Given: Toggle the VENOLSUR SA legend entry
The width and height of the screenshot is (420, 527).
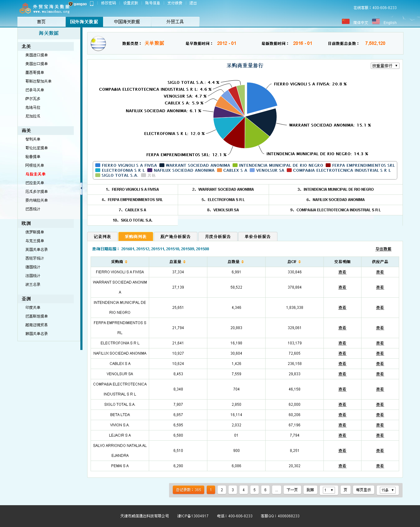Looking at the screenshot, I should 267,170.
